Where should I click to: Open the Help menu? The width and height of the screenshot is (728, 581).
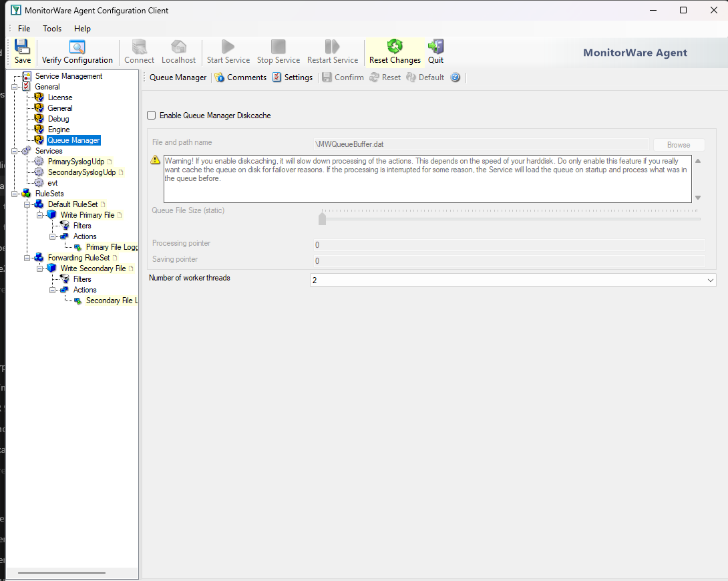[82, 29]
